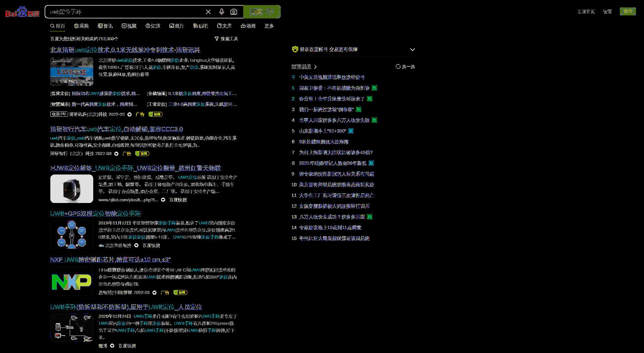Switch to the 资讯 tab
The width and height of the screenshot is (644, 353).
(105, 26)
